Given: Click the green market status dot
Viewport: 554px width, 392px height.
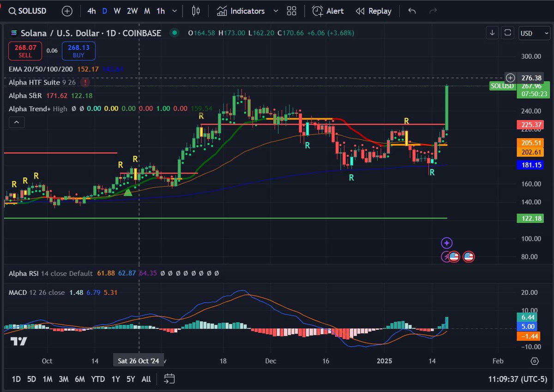Looking at the screenshot, I should click(174, 33).
